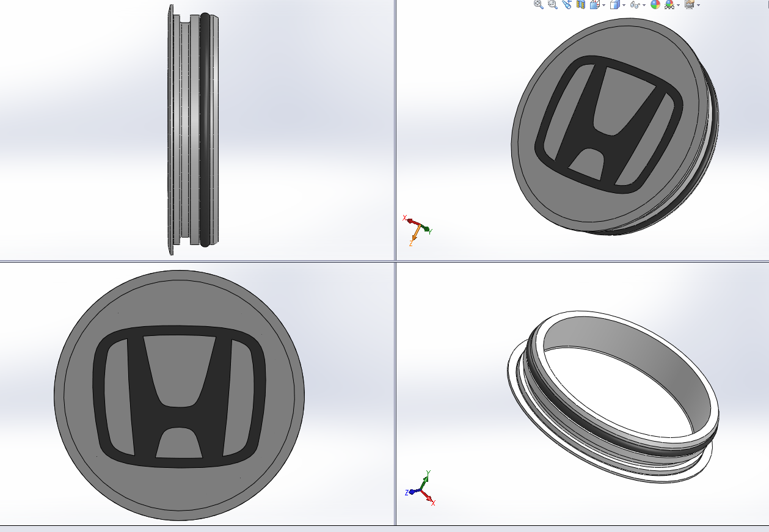Screen dimensions: 769x532
Task: Open the Apply Scene dropdown arrow
Action: pyautogui.click(x=678, y=5)
